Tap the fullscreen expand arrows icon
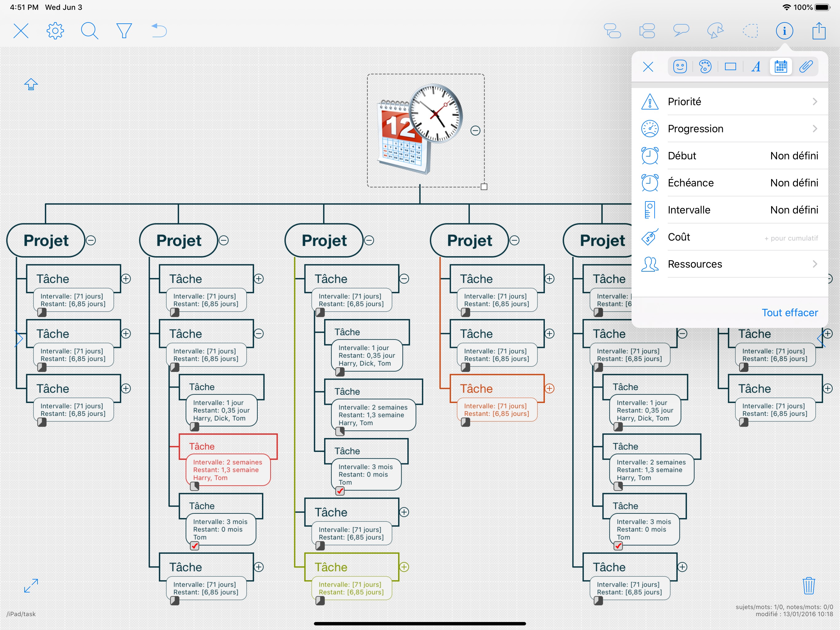Screen dimensions: 840x630 (31, 585)
